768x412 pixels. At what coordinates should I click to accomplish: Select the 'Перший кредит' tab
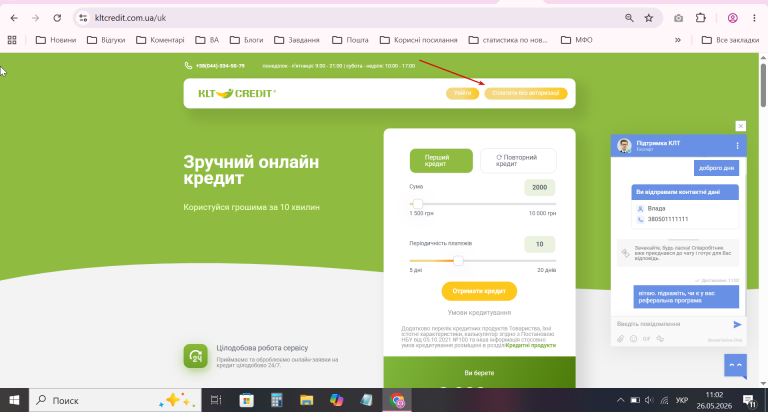[441, 161]
